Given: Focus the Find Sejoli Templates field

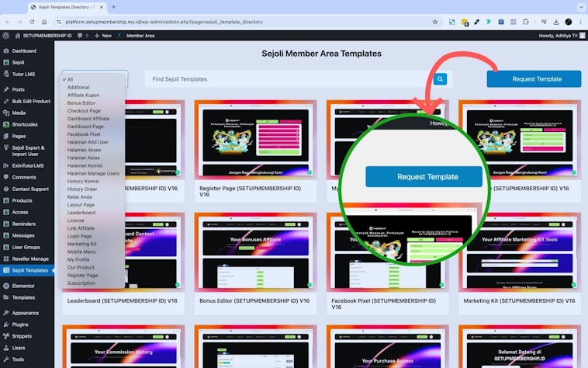Looking at the screenshot, I should tap(287, 79).
